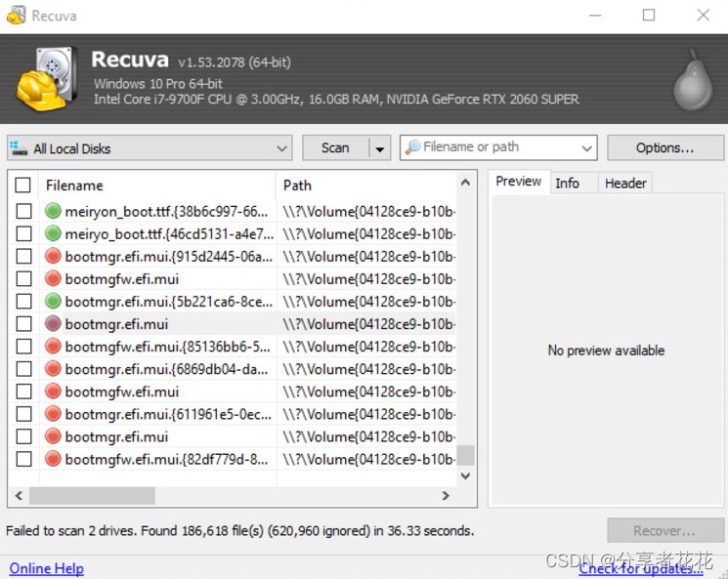Image resolution: width=728 pixels, height=579 pixels.
Task: Click in the Filename or path search field
Action: 498,147
